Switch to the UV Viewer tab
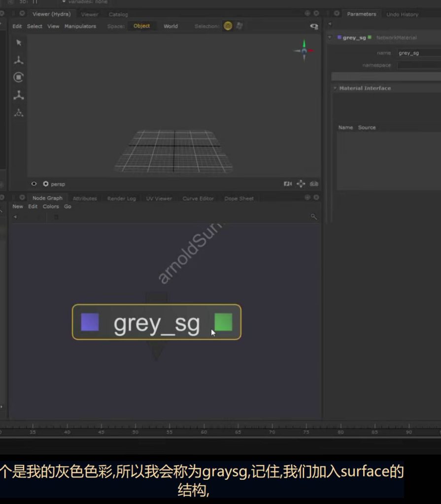 pos(159,198)
